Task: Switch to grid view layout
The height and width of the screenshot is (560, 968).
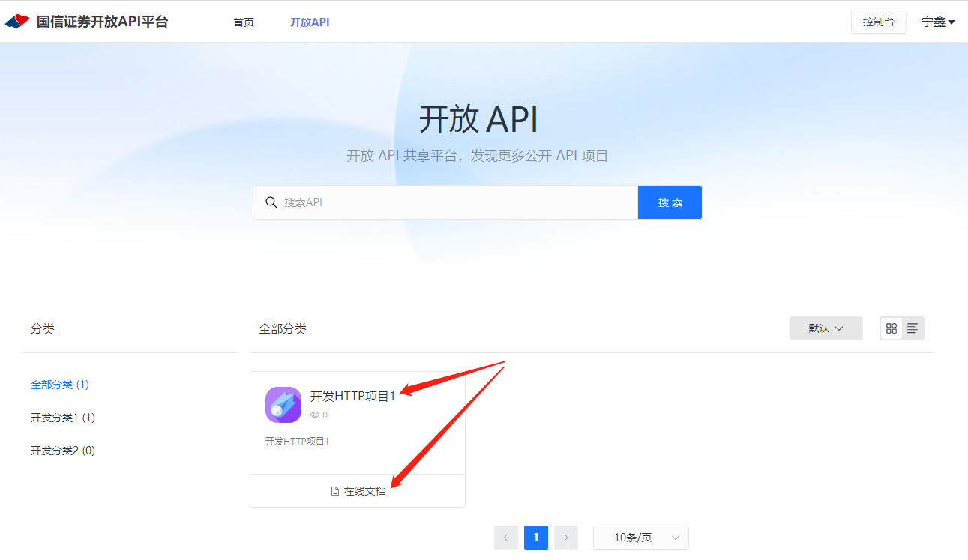Action: click(892, 328)
